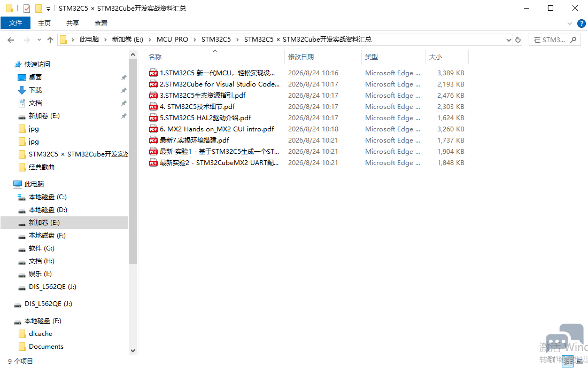Click size cell 3,389 KB
588x368 pixels.
451,73
